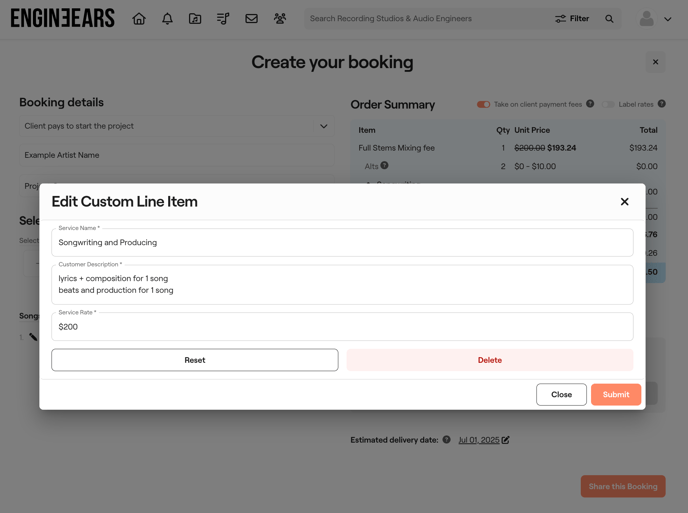Click the Home icon in navbar
The image size is (688, 513).
[x=139, y=18]
